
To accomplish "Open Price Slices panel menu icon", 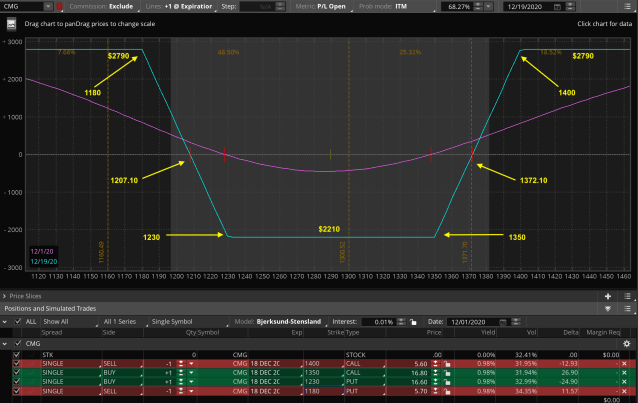I will pos(625,296).
